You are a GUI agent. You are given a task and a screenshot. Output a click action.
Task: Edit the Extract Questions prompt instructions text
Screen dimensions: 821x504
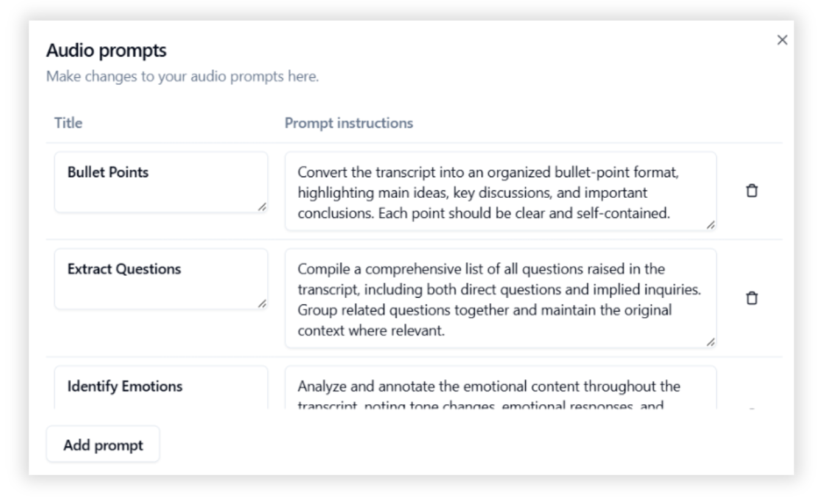(x=501, y=298)
